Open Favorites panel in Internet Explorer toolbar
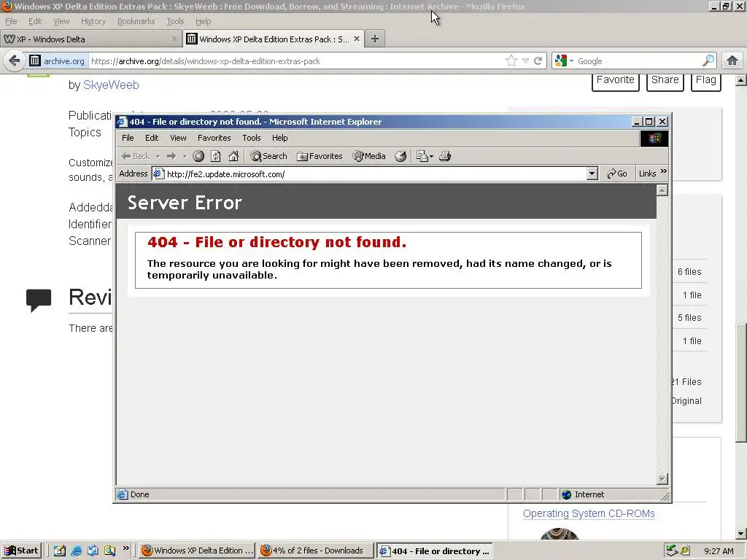This screenshot has height=560, width=747. tap(320, 156)
